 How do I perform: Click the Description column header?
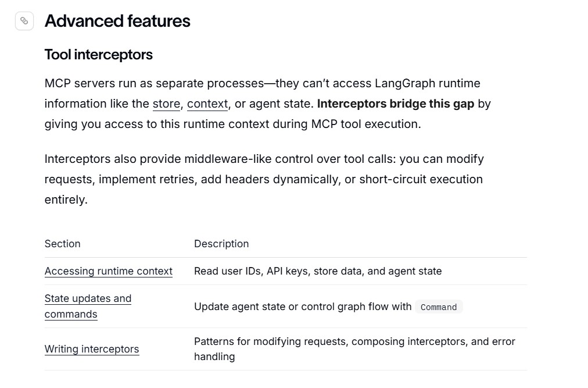coord(221,244)
